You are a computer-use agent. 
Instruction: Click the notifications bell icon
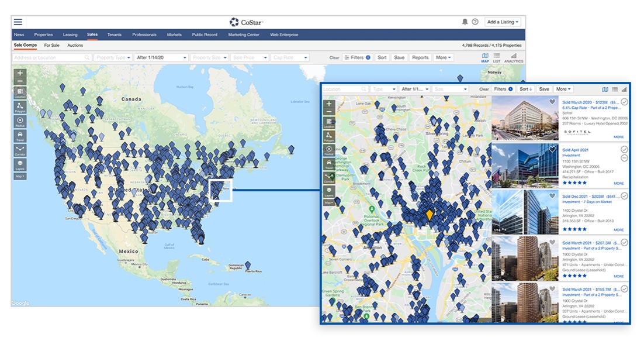click(x=465, y=22)
